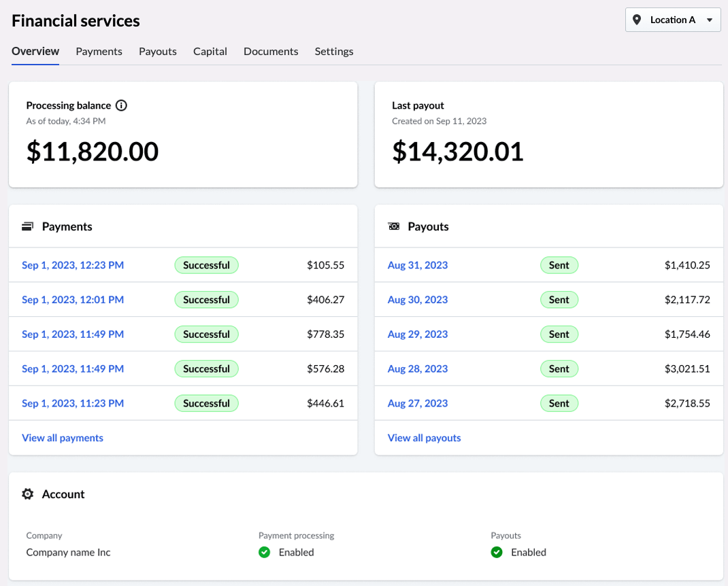Click the Account gear icon

point(27,494)
